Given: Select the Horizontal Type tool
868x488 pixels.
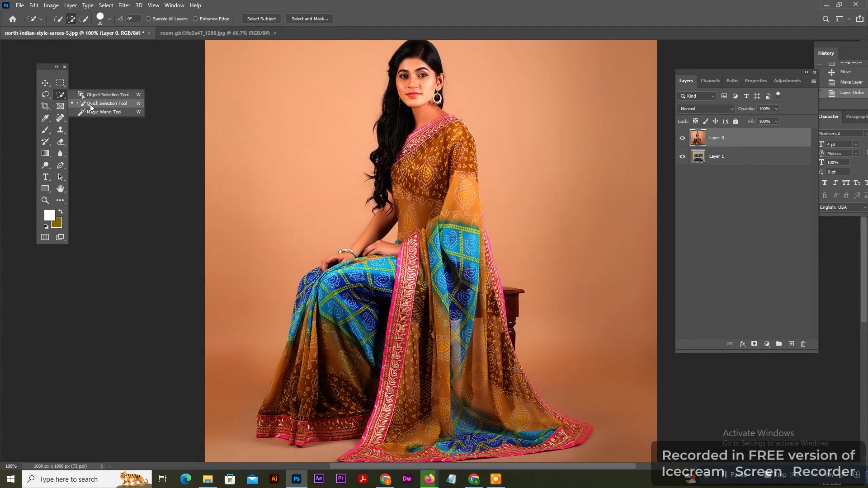Looking at the screenshot, I should pos(45,177).
